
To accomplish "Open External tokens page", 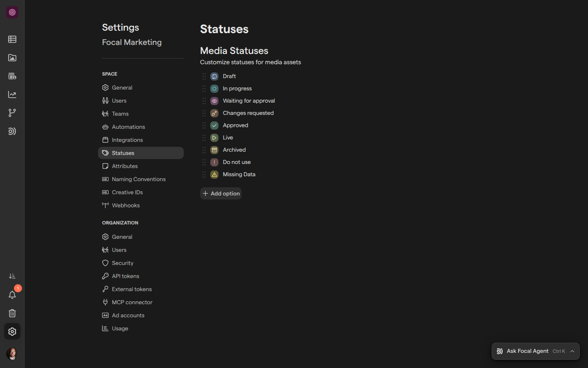I will [x=141, y=289].
